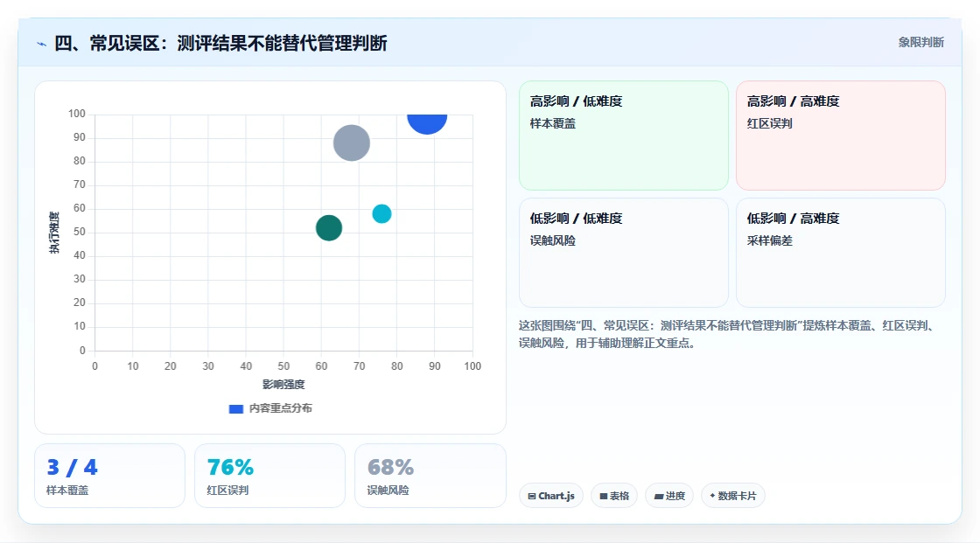
Task: Click the 误触风险 text in quadrant card
Action: (553, 240)
